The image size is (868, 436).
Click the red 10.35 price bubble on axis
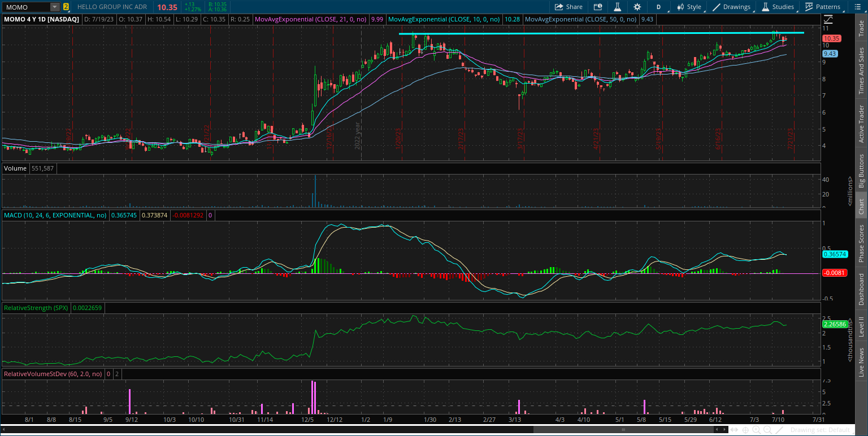(x=832, y=38)
